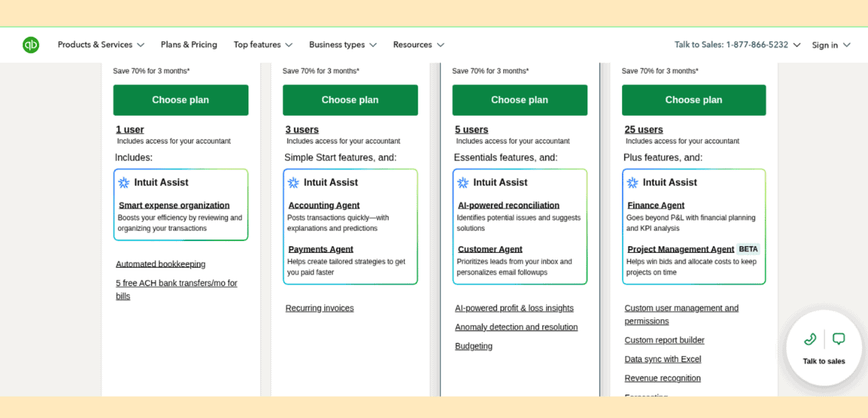Expand the Business types chevron
The image size is (868, 418).
click(373, 45)
